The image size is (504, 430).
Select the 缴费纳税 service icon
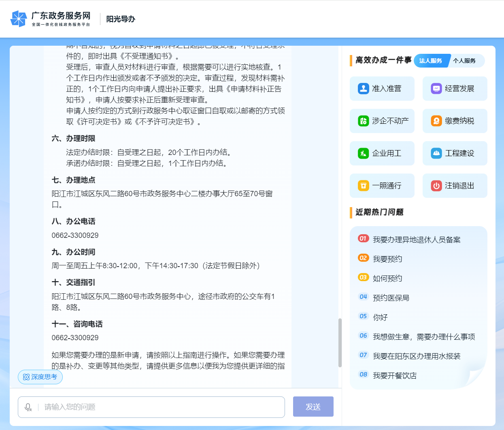tap(455, 121)
